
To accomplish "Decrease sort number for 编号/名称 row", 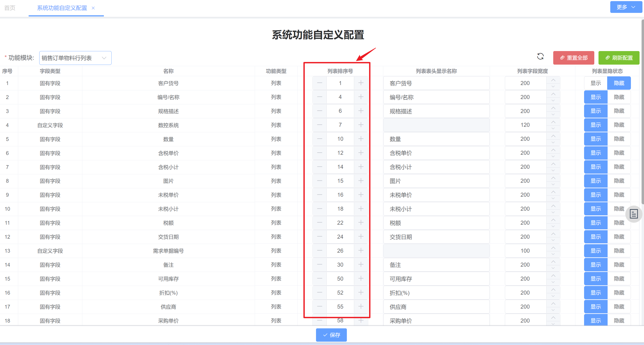I will (x=320, y=97).
